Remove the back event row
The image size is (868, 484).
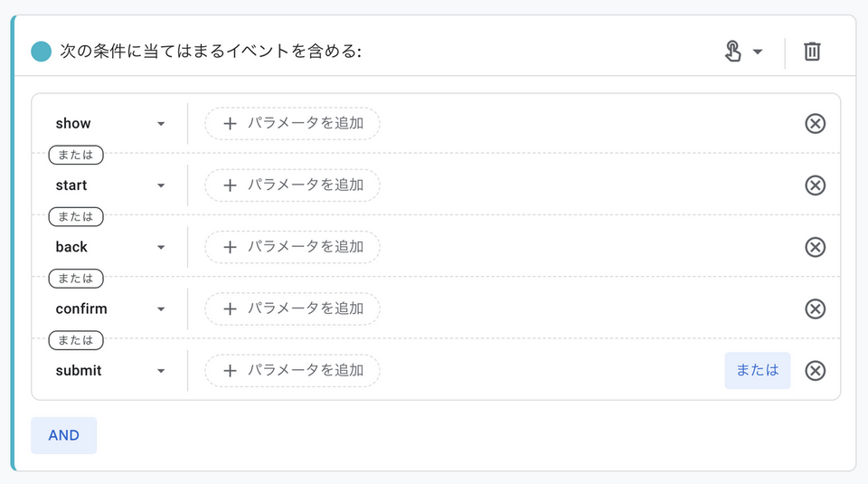pyautogui.click(x=815, y=247)
